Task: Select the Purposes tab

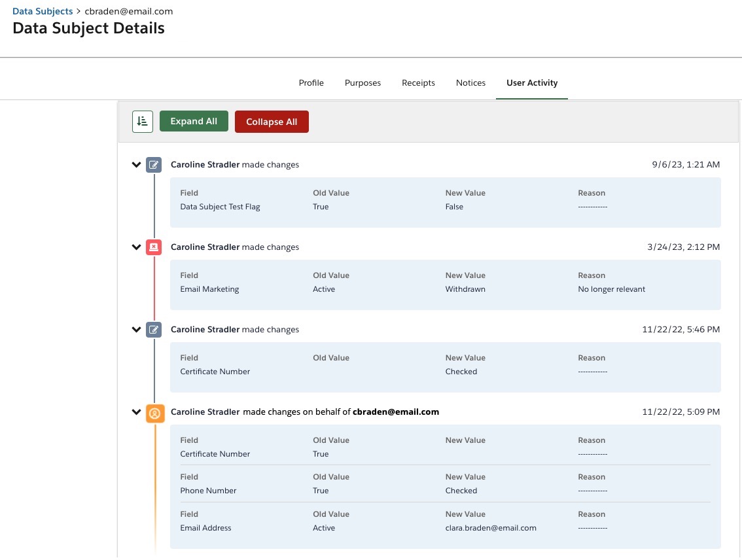Action: 362,82
